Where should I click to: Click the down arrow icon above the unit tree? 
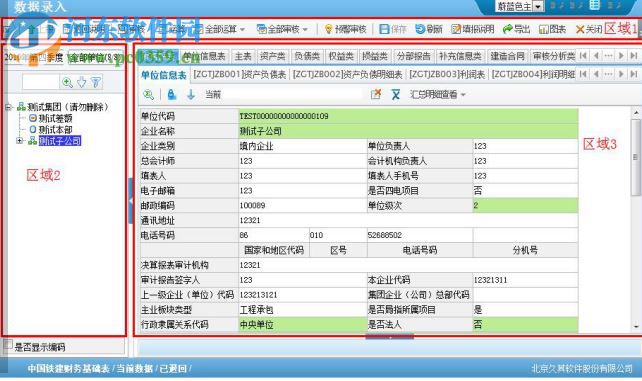click(81, 82)
